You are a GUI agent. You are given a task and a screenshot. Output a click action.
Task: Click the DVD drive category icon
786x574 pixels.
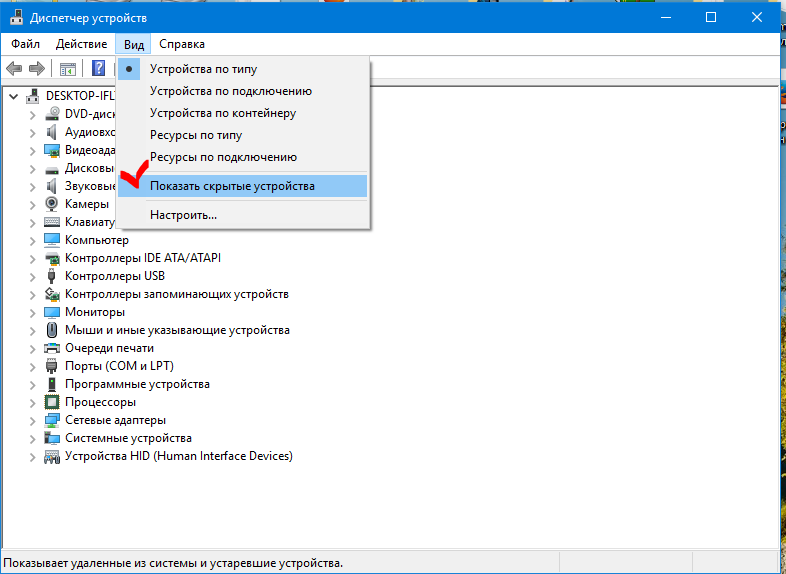52,114
